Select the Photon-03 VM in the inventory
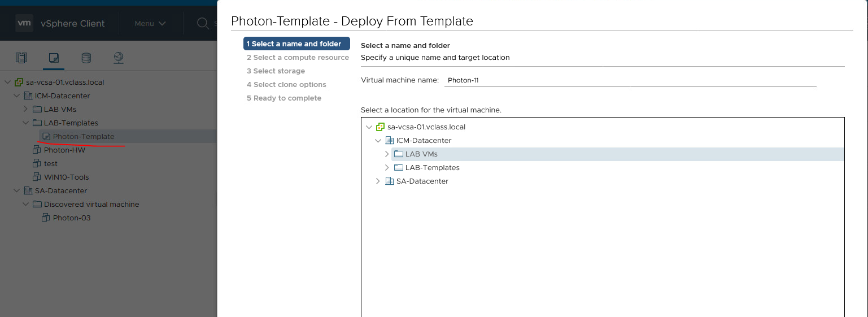Image resolution: width=868 pixels, height=317 pixels. pos(71,218)
